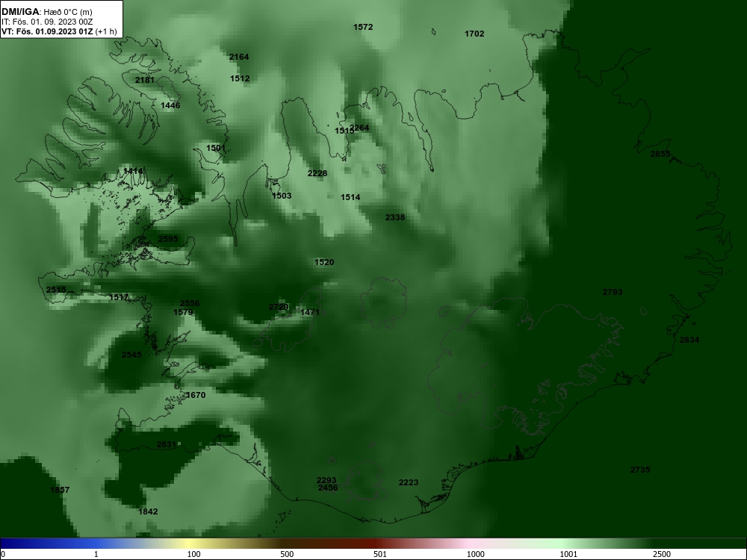Click the height label 1512

pyautogui.click(x=240, y=78)
